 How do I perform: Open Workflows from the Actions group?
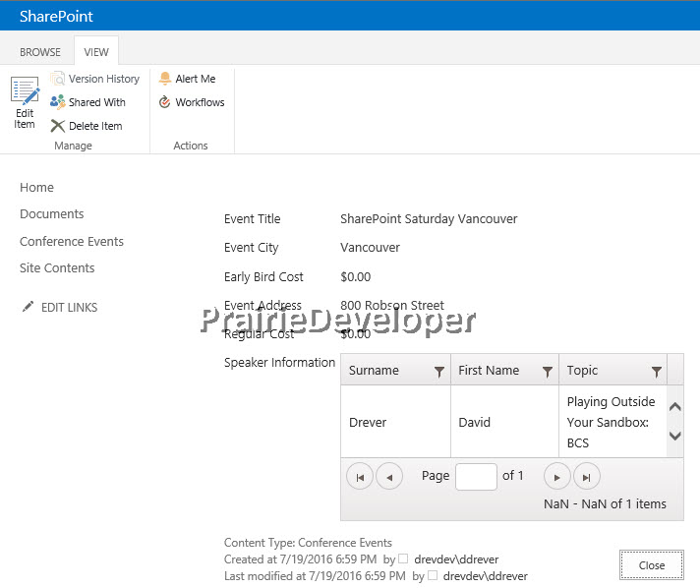(192, 102)
